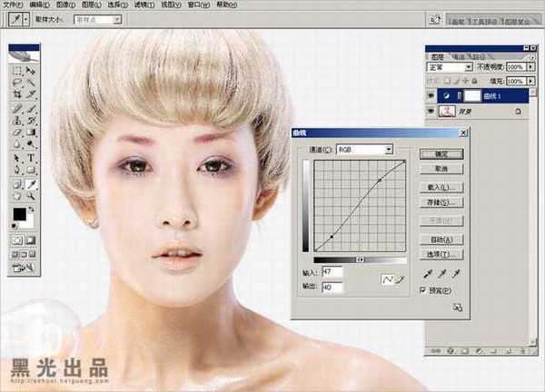Viewport: 545px width, 392px height.
Task: Hide the 背景 layer visibility eye
Action: coord(431,111)
